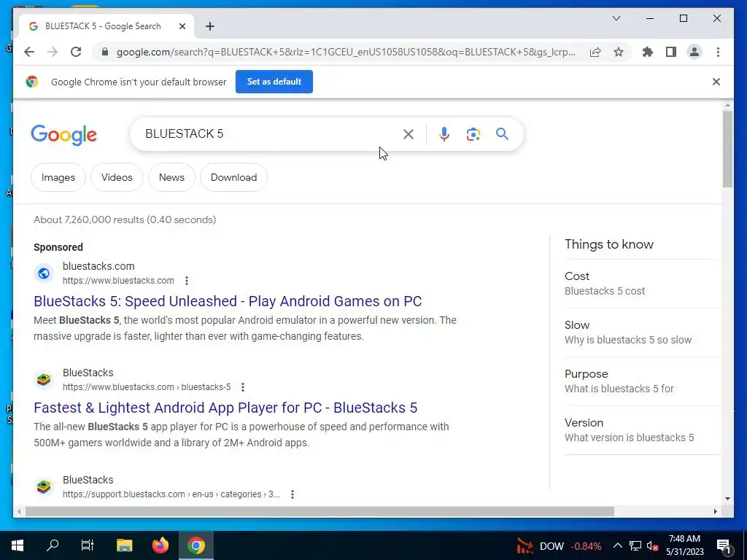Dismiss the default browser notification bar

(x=716, y=82)
